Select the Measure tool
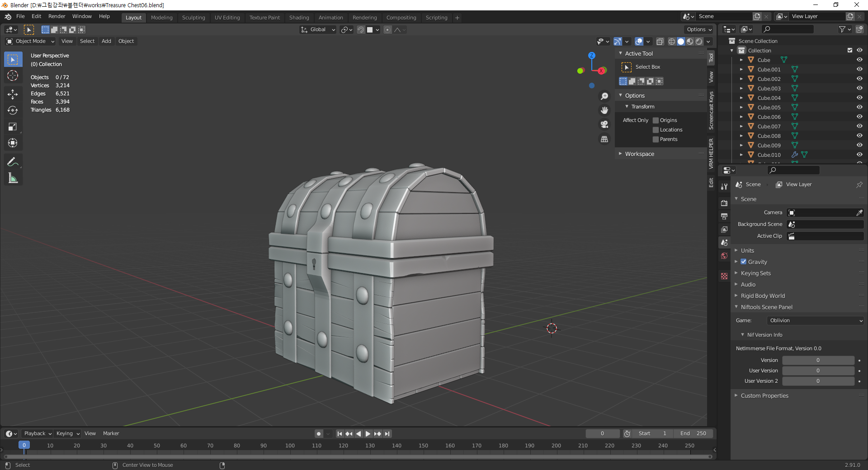The height and width of the screenshot is (470, 868). coord(13,179)
